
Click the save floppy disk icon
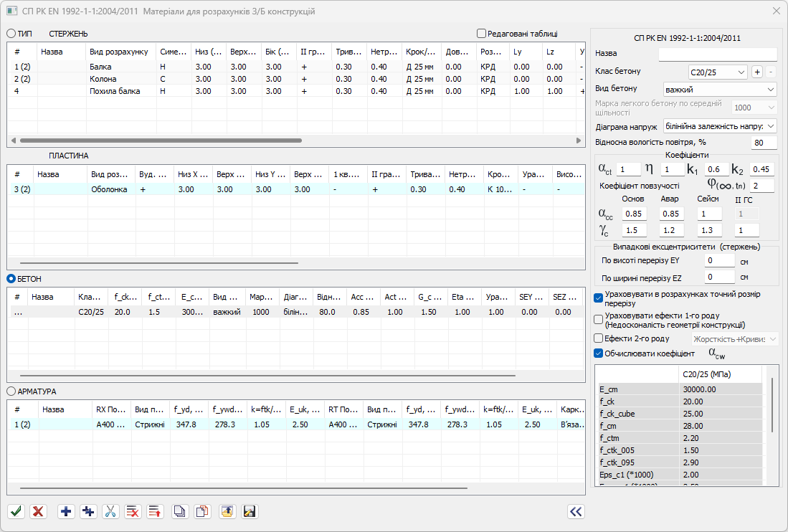pyautogui.click(x=250, y=511)
